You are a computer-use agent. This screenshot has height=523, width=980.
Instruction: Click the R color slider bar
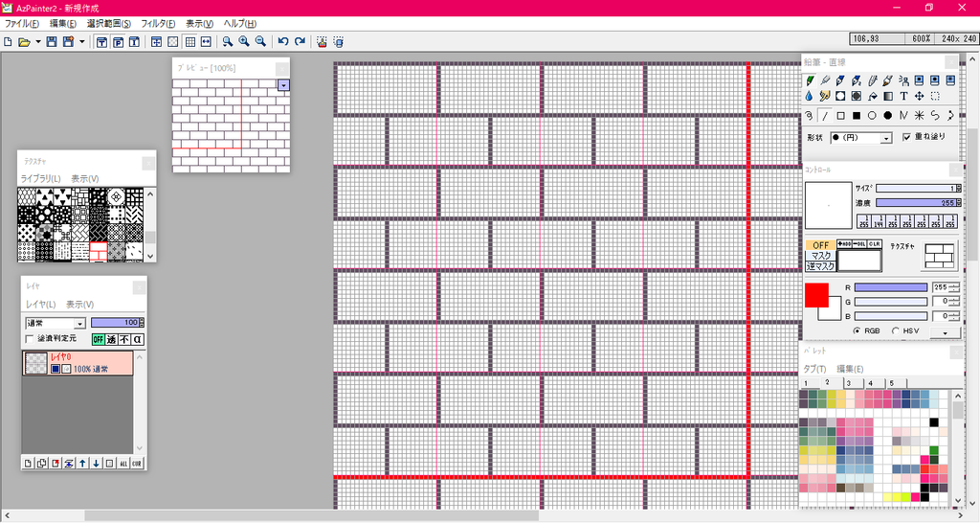[891, 287]
